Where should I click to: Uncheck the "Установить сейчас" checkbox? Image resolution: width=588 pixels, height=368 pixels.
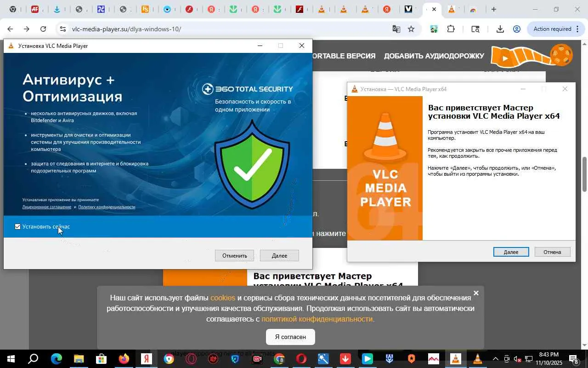(x=17, y=226)
